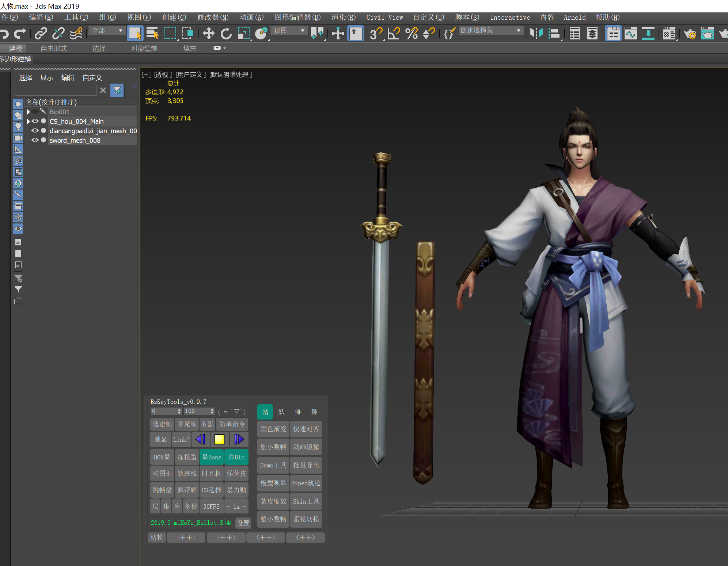Click the Unlink selection icon
Viewport: 728px width, 566px height.
[x=58, y=34]
